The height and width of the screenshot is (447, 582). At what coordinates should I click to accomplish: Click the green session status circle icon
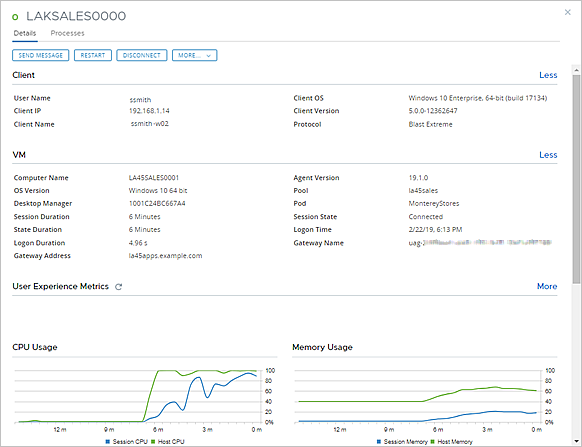15,17
